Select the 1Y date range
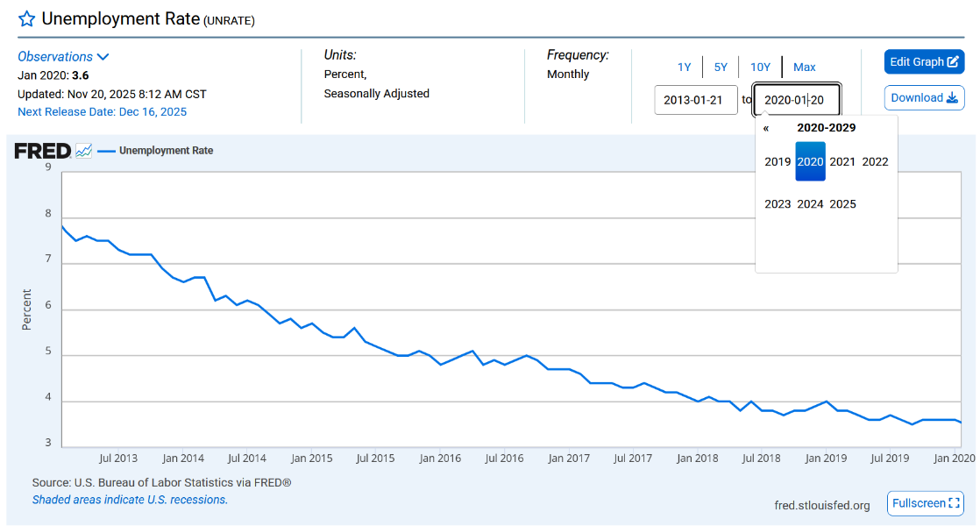Viewport: 980px width, 526px height. click(684, 68)
